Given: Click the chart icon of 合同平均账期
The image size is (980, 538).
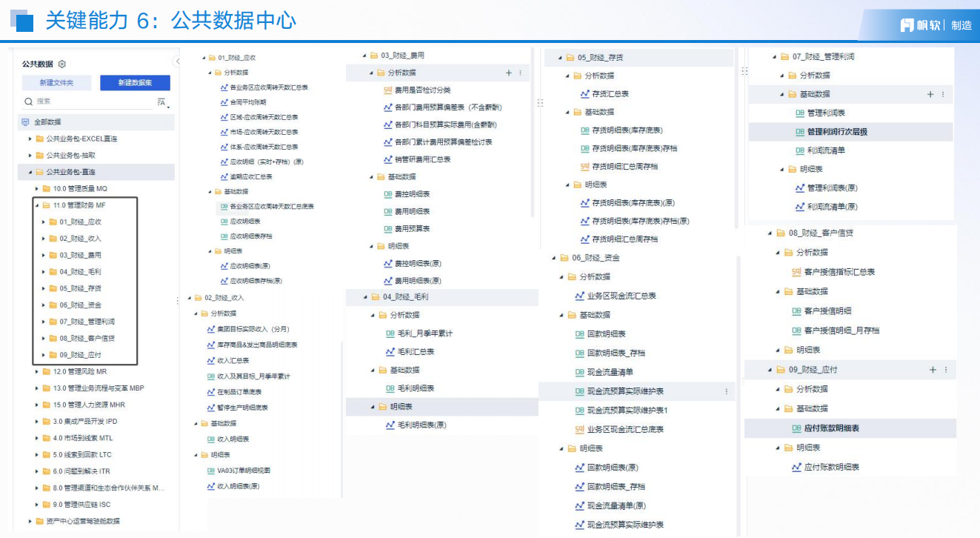Looking at the screenshot, I should 224,102.
